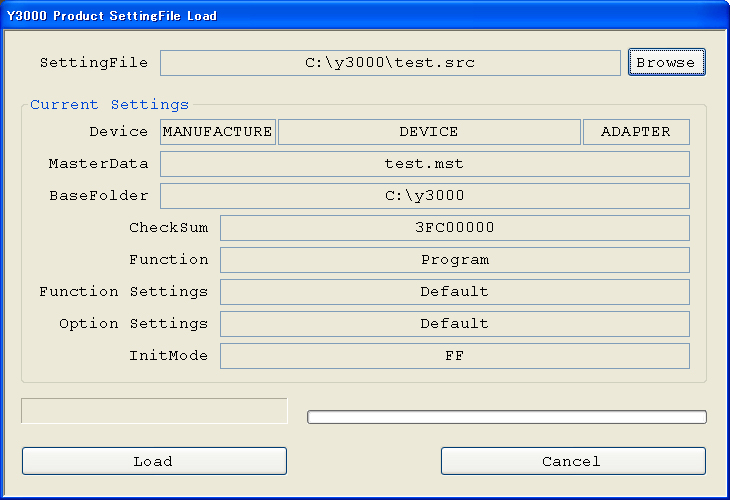Select the SettingFile path field
Viewport: 730px width, 500px height.
tap(390, 63)
